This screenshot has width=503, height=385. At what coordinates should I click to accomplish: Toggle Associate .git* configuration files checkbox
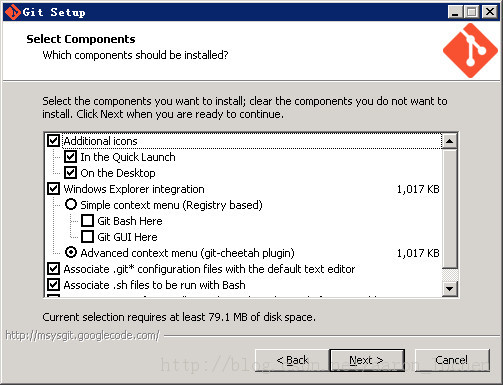[53, 269]
